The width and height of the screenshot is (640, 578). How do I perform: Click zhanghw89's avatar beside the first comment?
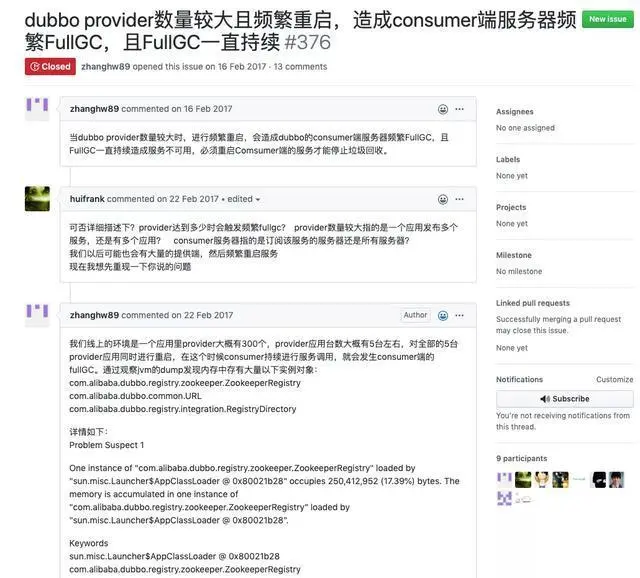[38, 109]
